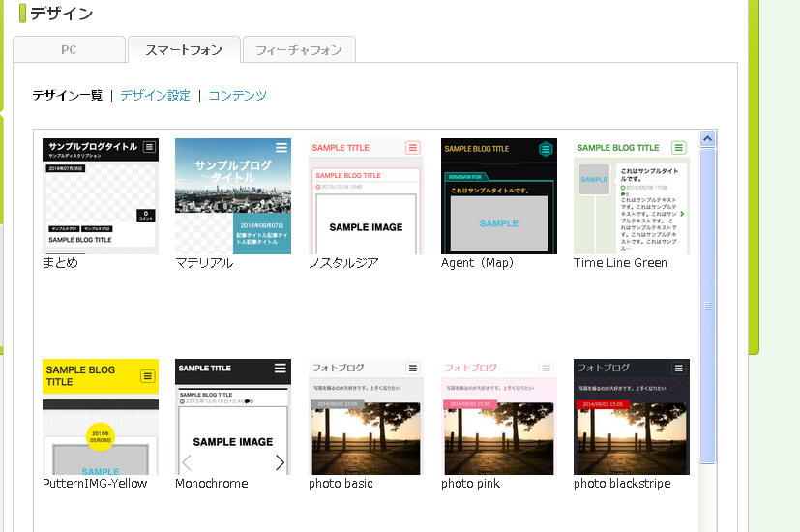This screenshot has width=800, height=532.
Task: Click white hamburger icon in Monochrome preview
Action: coord(281,368)
